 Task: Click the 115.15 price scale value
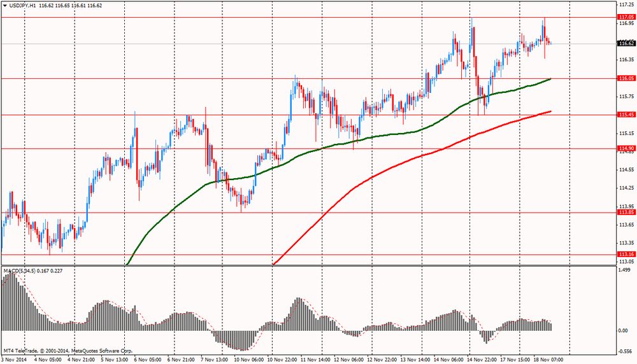[626, 133]
